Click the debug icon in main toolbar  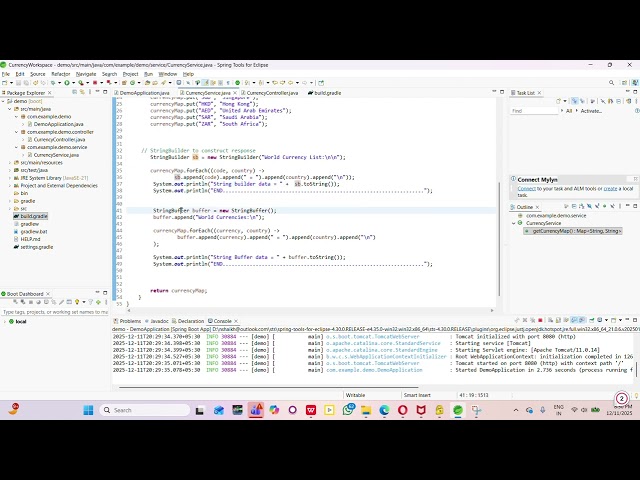pos(53,82)
